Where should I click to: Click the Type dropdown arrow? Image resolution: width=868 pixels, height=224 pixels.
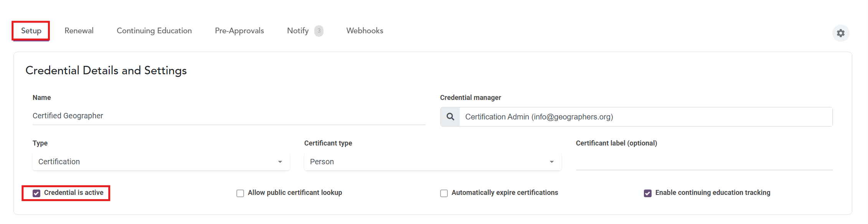pyautogui.click(x=280, y=162)
